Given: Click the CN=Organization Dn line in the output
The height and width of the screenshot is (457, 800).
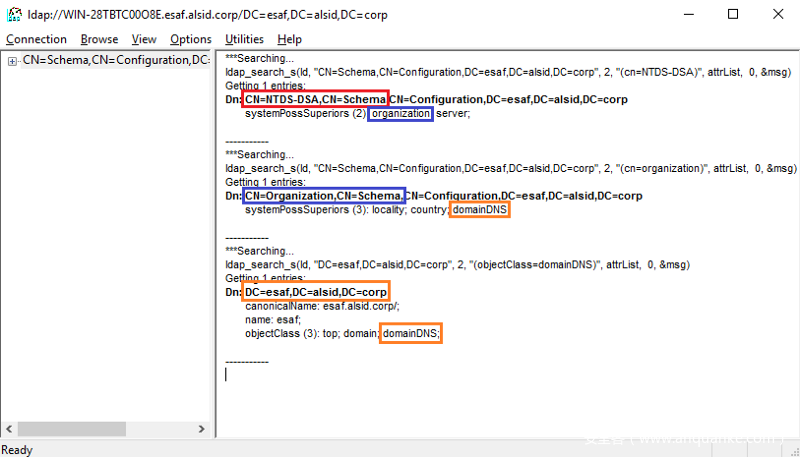Looking at the screenshot, I should [434, 196].
